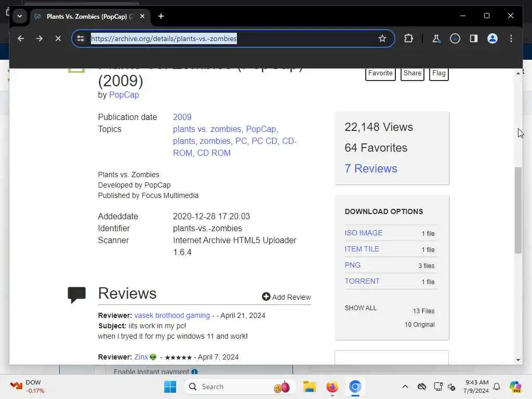This screenshot has width=532, height=399.
Task: Click the scrollbar up arrow
Action: click(x=518, y=73)
